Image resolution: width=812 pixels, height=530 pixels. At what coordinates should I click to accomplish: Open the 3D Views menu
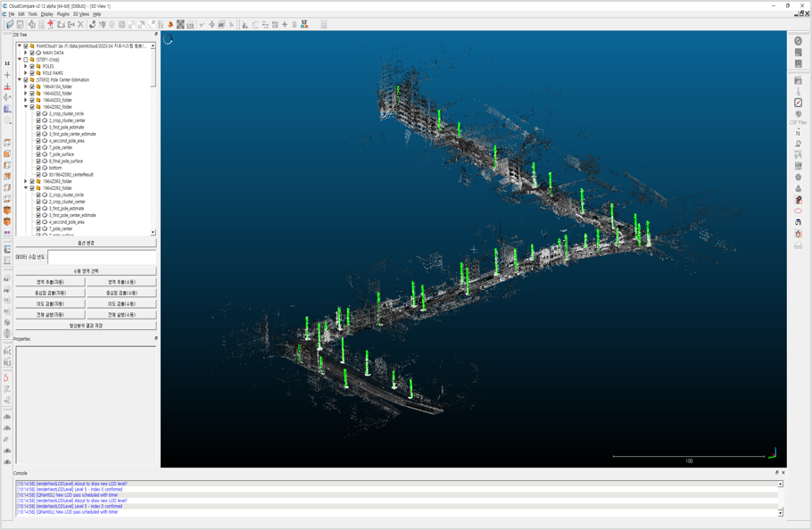(80, 14)
